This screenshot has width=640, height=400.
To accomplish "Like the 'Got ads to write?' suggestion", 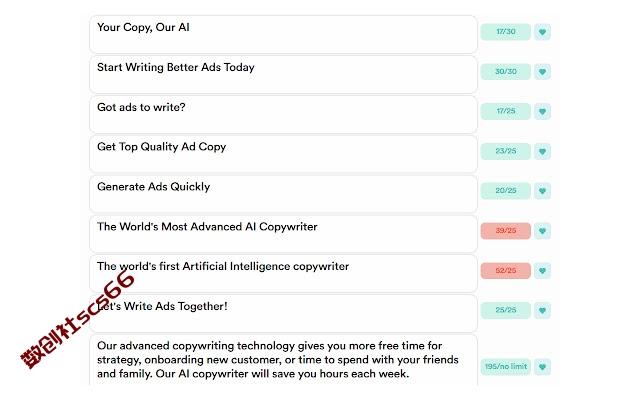I will 542,111.
